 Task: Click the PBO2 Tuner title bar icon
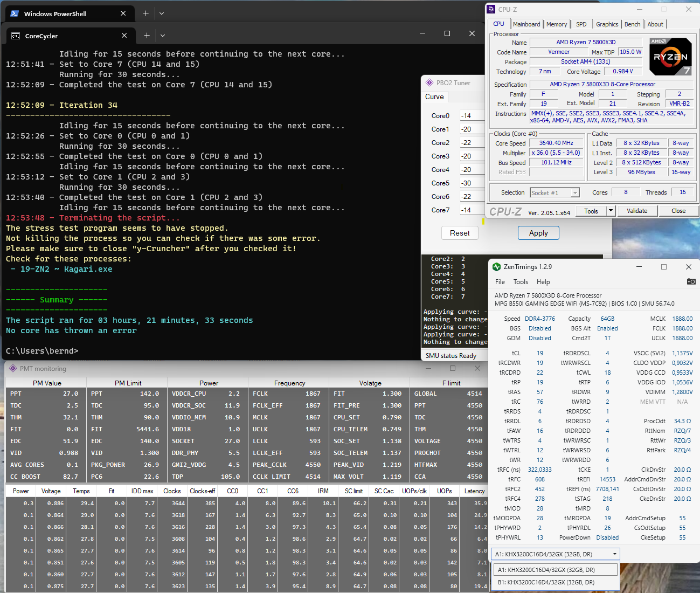coord(429,82)
